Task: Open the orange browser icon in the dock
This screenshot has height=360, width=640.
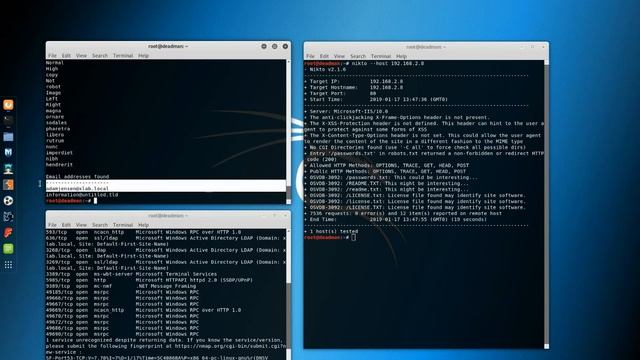Action: tap(8, 105)
